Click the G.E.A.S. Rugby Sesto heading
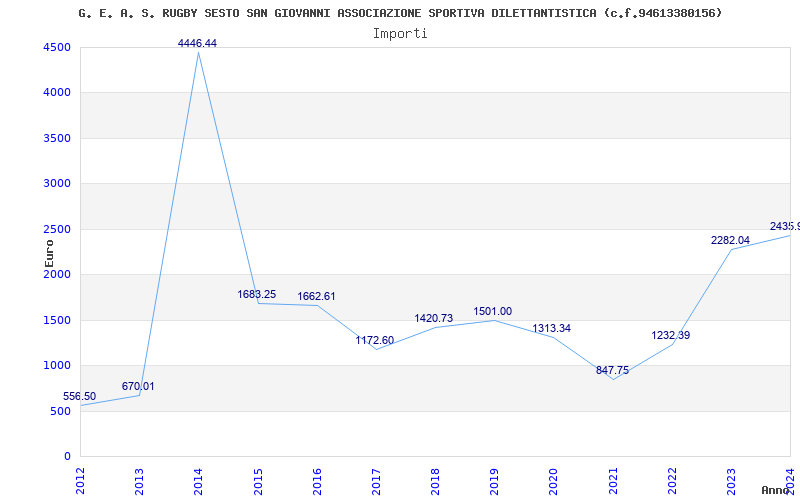The image size is (800, 500). [x=400, y=13]
